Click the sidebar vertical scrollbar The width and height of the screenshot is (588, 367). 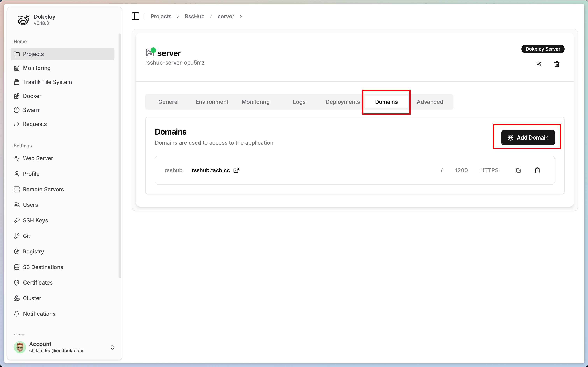click(119, 155)
